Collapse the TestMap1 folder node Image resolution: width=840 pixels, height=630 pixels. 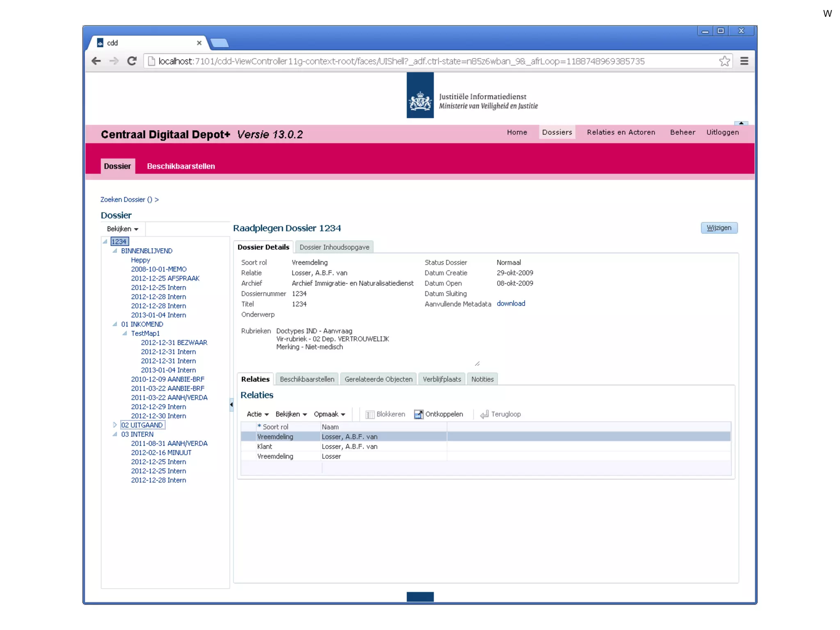125,333
